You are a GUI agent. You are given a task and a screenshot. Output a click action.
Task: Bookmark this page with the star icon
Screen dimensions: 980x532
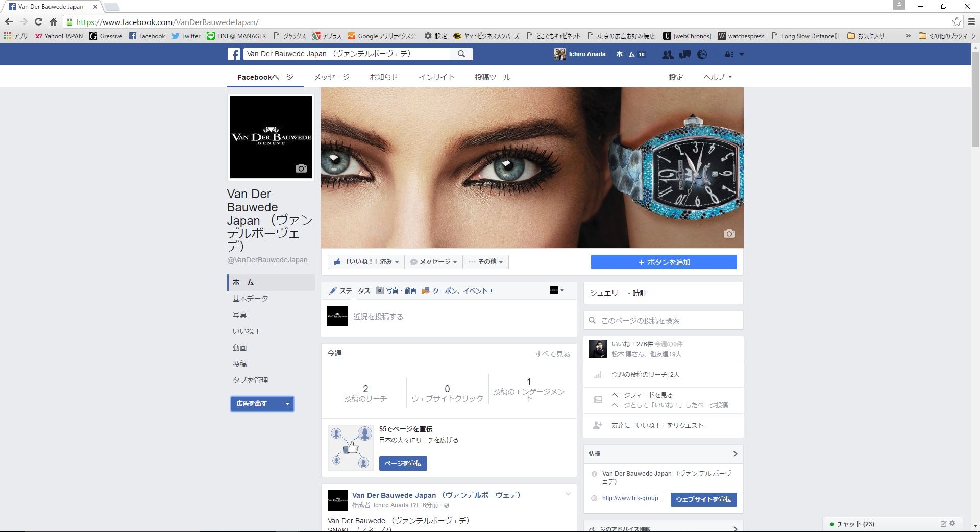(957, 22)
